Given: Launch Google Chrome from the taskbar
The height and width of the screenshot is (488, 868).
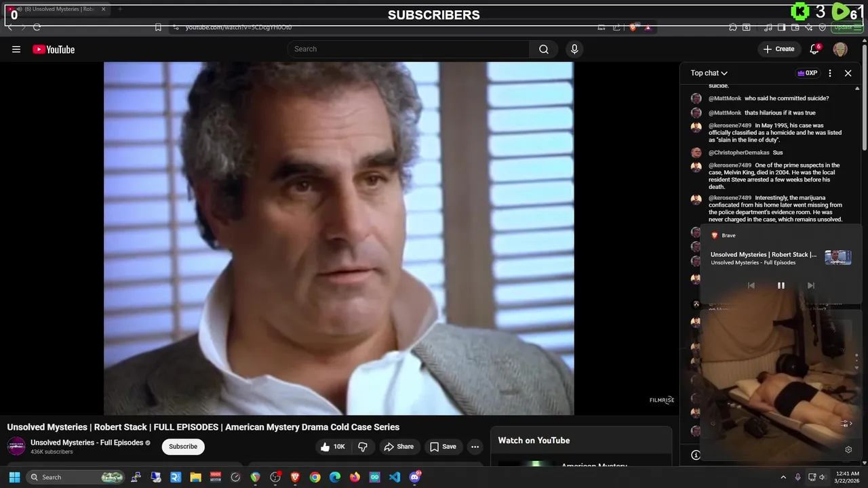Looking at the screenshot, I should click(315, 477).
